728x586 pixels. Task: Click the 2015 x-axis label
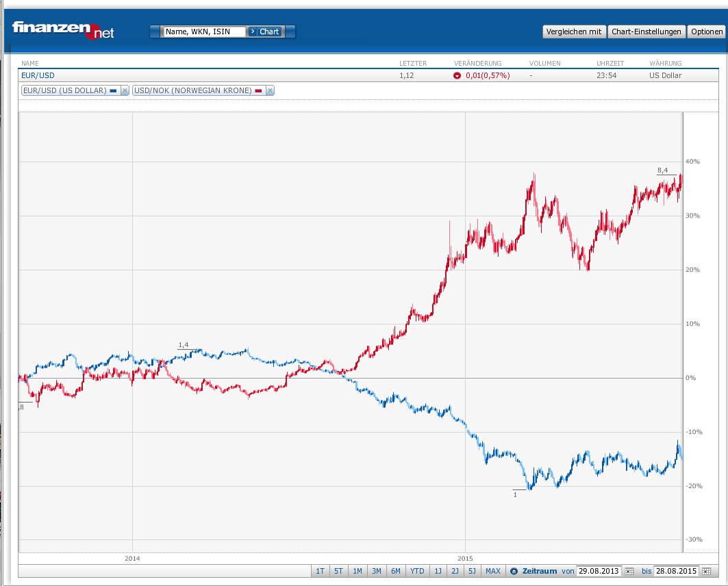pyautogui.click(x=465, y=558)
